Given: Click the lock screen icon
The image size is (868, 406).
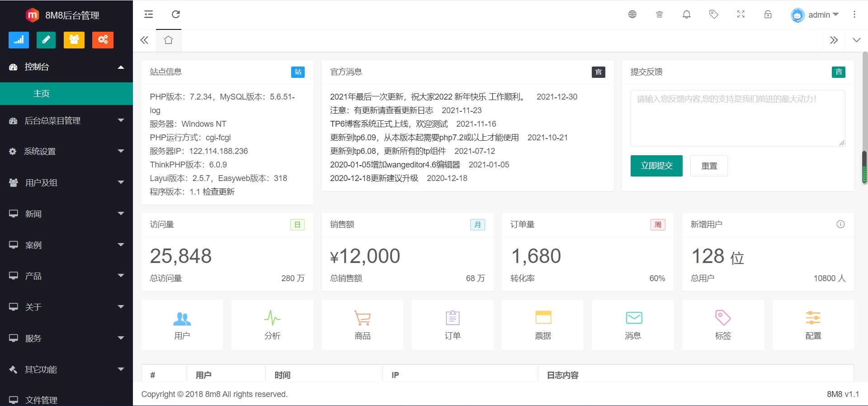Looking at the screenshot, I should coord(768,14).
